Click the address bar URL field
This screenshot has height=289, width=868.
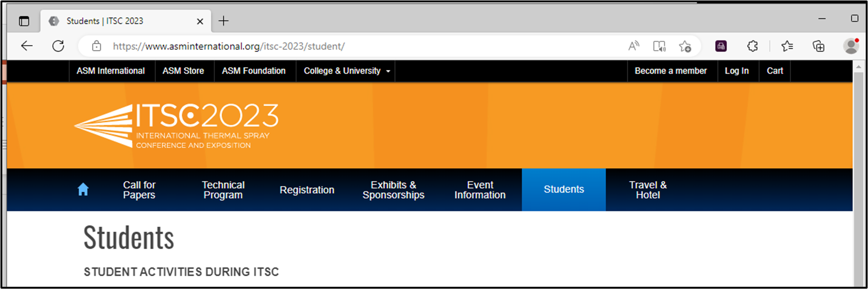(324, 46)
